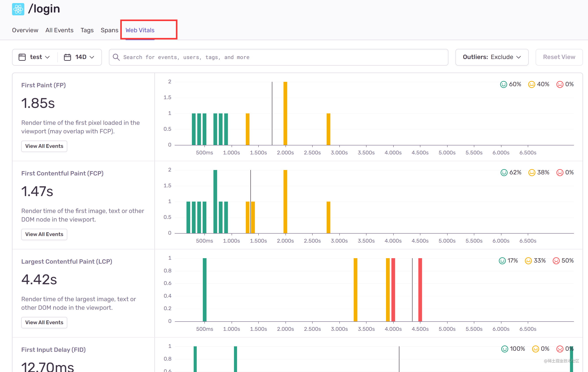Switch to the Overview tab
The image size is (588, 372).
point(25,30)
